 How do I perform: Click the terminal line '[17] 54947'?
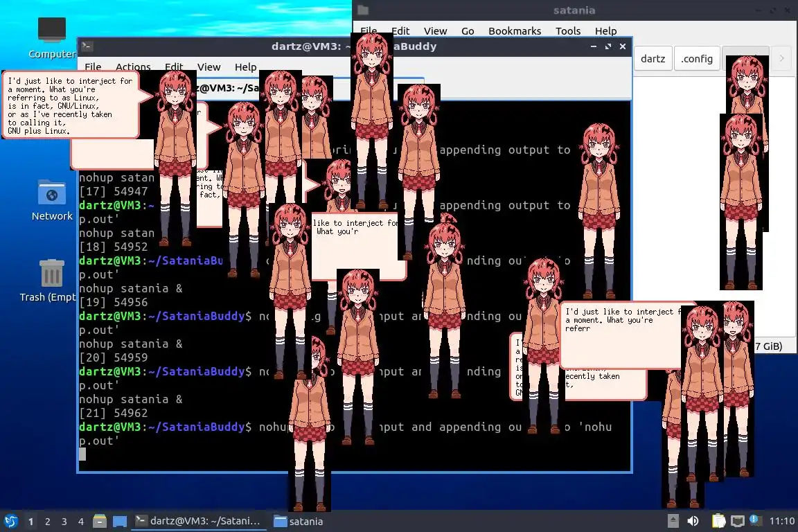(x=114, y=191)
